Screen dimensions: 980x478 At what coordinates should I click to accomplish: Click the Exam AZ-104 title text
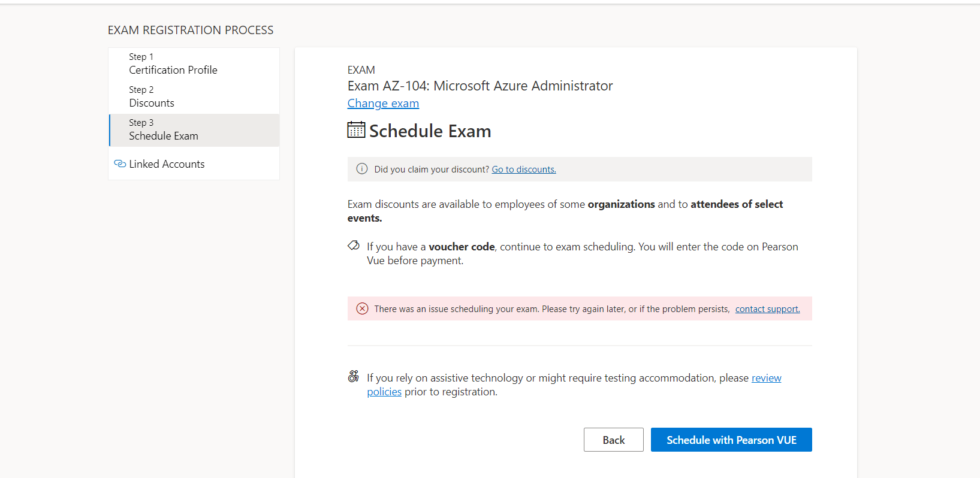(480, 86)
